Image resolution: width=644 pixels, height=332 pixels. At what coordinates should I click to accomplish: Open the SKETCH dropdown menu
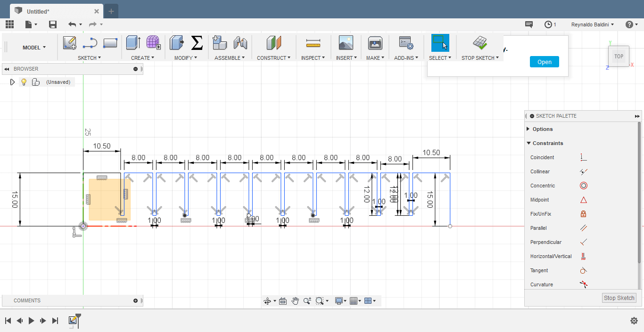[90, 58]
